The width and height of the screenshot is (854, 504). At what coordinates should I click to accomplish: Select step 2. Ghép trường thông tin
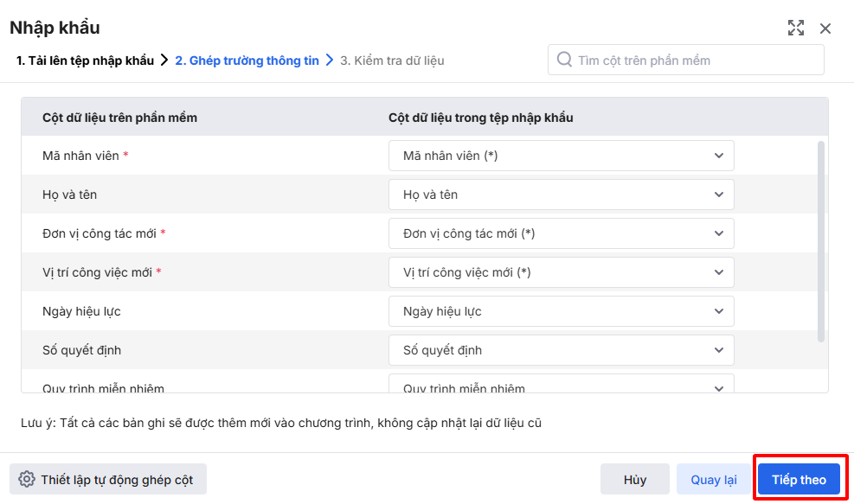coord(247,61)
